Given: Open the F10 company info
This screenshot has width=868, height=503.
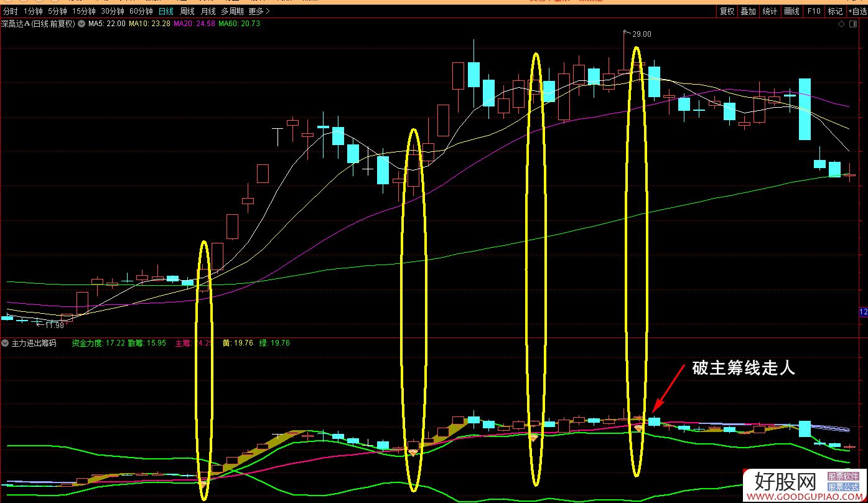Looking at the screenshot, I should pyautogui.click(x=813, y=11).
